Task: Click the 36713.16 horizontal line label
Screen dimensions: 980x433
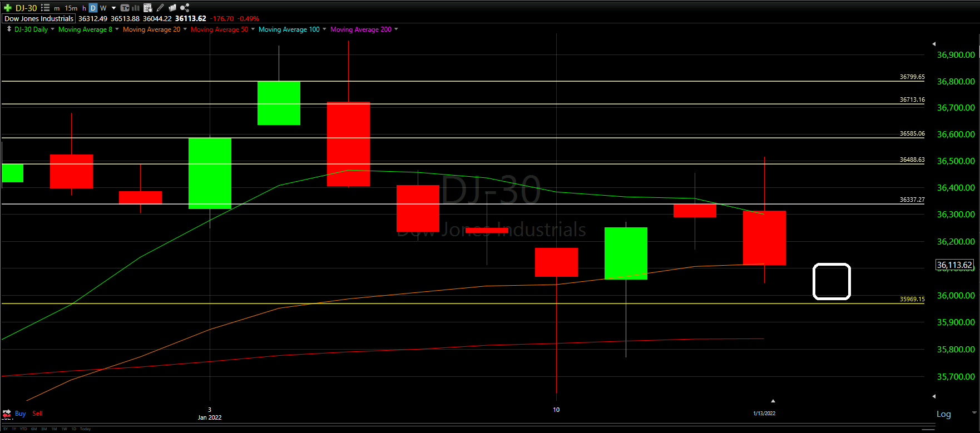Action: [912, 100]
